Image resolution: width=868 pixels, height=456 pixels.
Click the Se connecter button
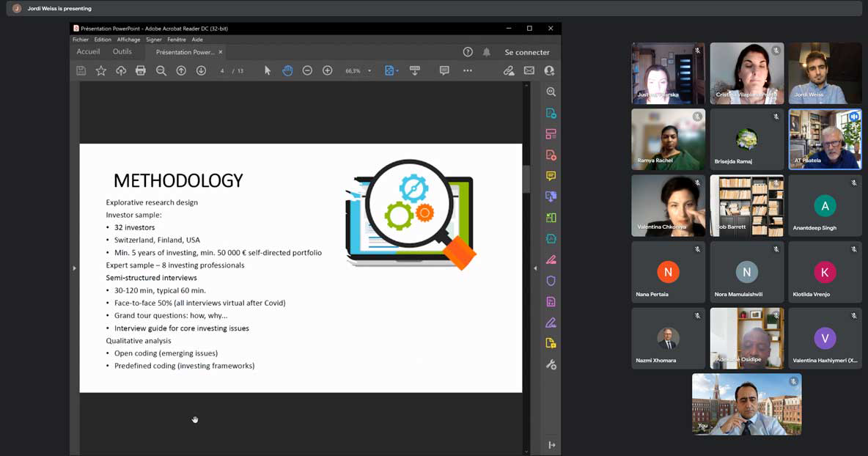pyautogui.click(x=527, y=52)
